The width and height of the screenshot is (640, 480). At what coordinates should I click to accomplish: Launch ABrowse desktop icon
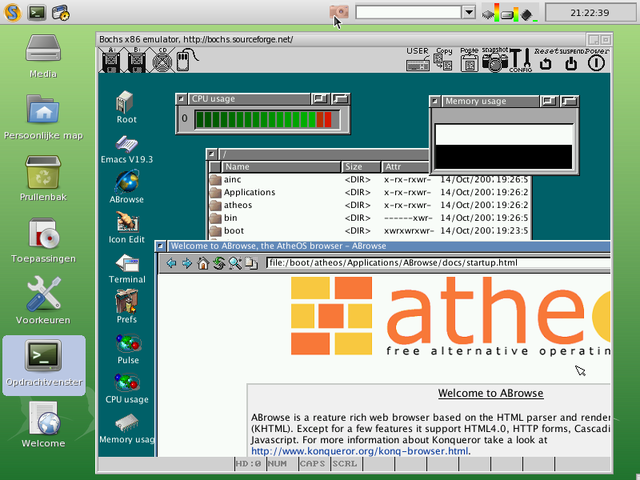(127, 187)
